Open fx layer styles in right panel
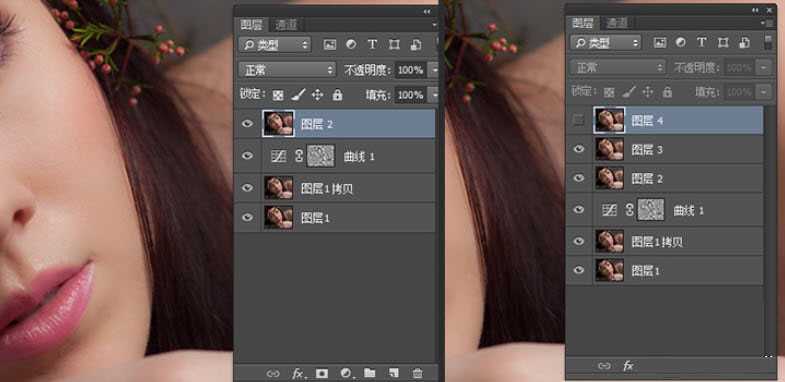This screenshot has height=382, width=785. tap(628, 366)
